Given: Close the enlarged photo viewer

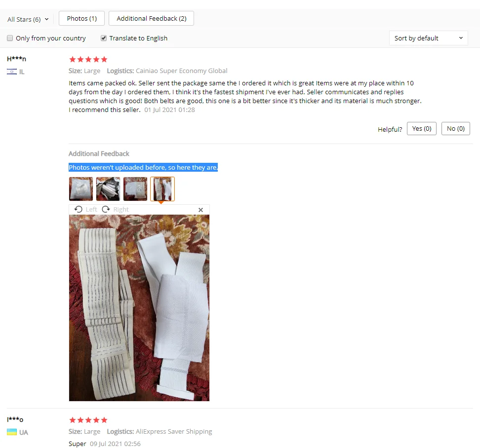Looking at the screenshot, I should point(200,210).
